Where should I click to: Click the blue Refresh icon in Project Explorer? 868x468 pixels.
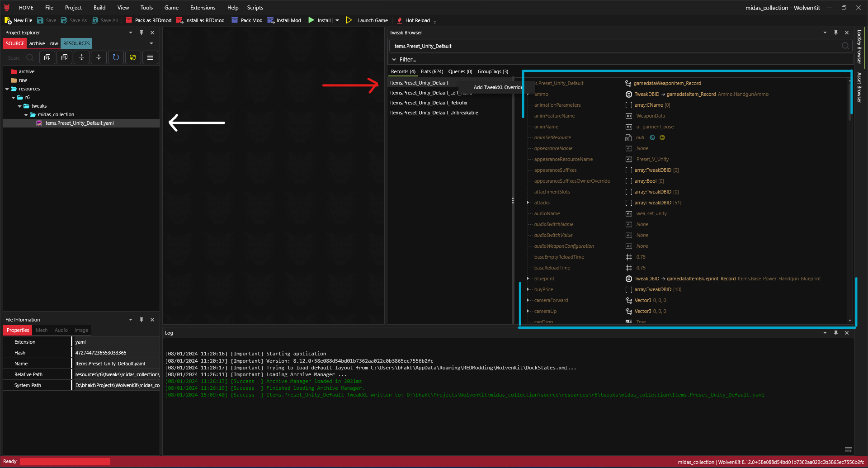(116, 57)
